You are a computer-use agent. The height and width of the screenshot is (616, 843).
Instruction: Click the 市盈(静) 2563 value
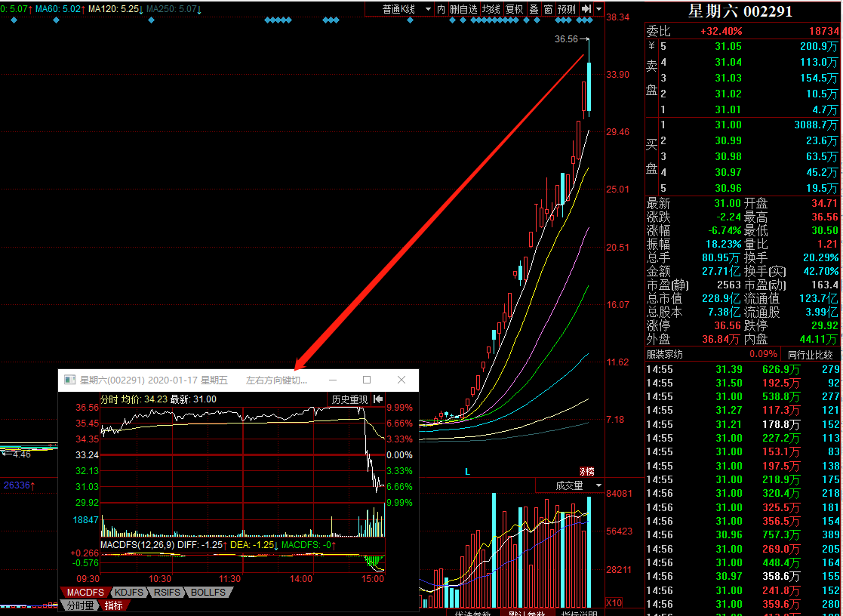(729, 285)
